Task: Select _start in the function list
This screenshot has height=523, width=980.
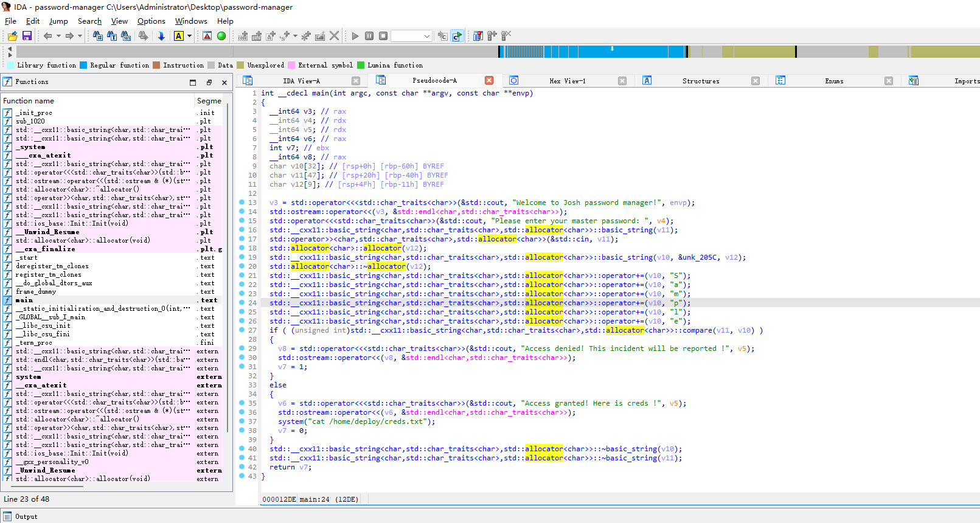Action: [x=113, y=257]
